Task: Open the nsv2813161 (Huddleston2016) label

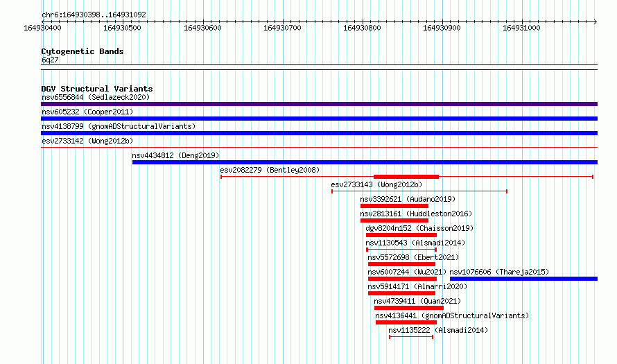Action: (x=416, y=214)
